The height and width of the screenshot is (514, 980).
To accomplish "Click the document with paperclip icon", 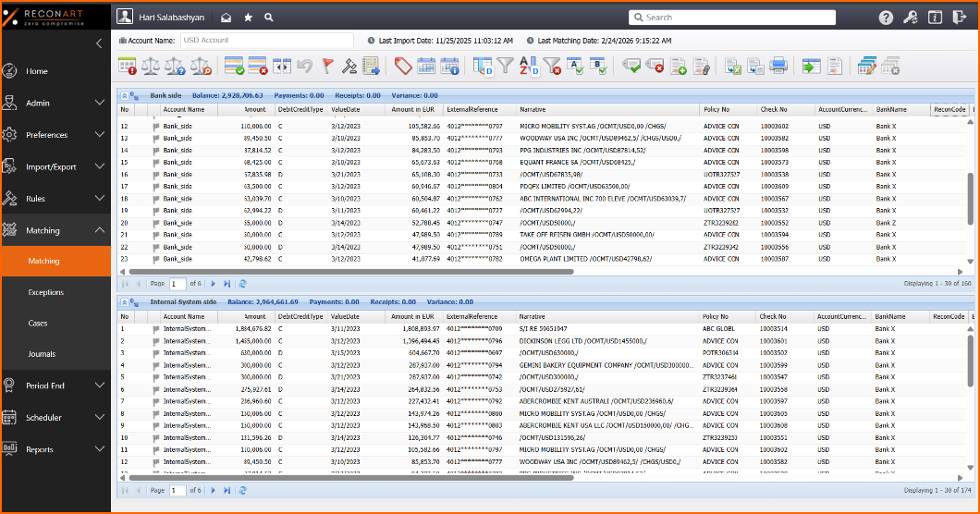I will 701,66.
